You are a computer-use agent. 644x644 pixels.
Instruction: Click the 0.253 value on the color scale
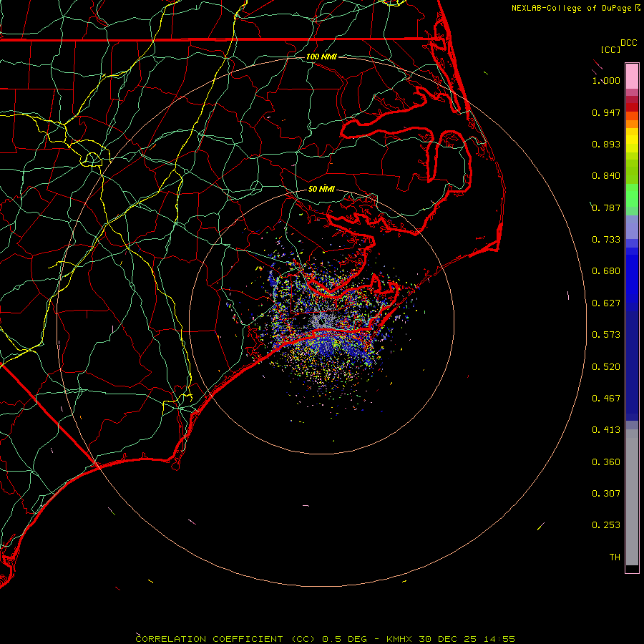pyautogui.click(x=606, y=525)
